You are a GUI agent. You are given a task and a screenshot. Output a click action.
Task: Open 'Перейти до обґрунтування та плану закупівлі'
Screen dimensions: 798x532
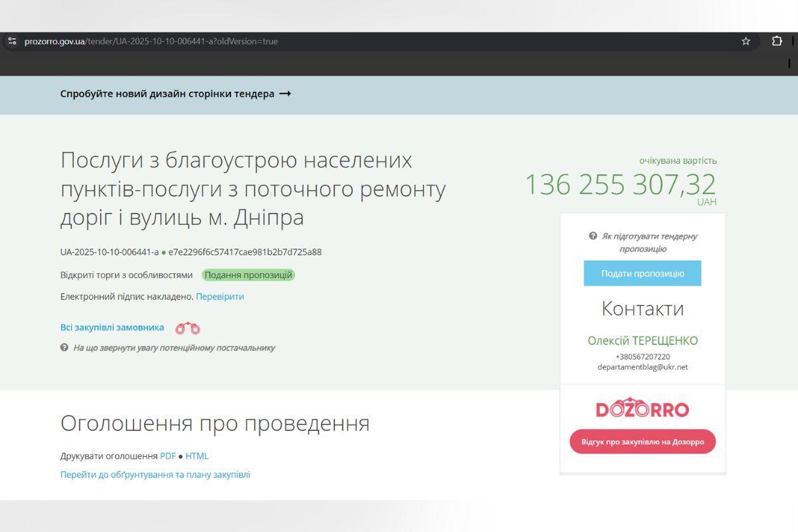click(156, 474)
